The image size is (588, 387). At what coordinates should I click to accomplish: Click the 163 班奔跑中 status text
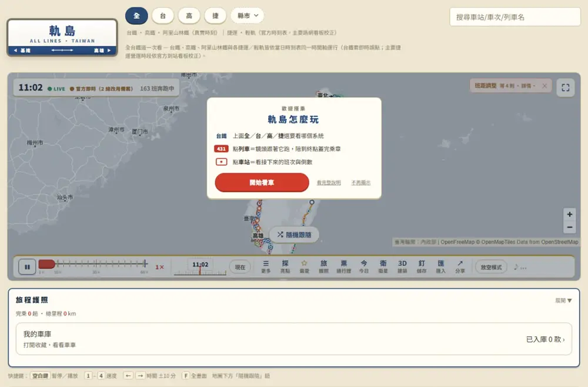pos(157,88)
